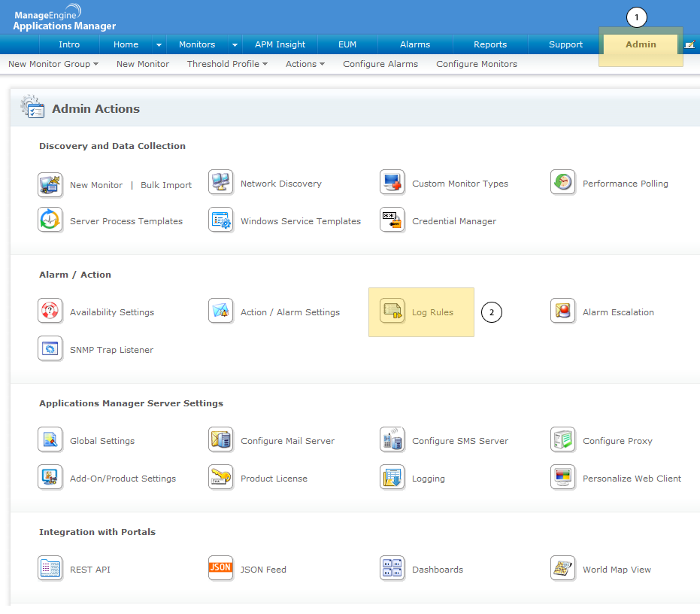The image size is (700, 614).
Task: Click the ManageEngine Applications Manager logo
Action: coord(65,18)
